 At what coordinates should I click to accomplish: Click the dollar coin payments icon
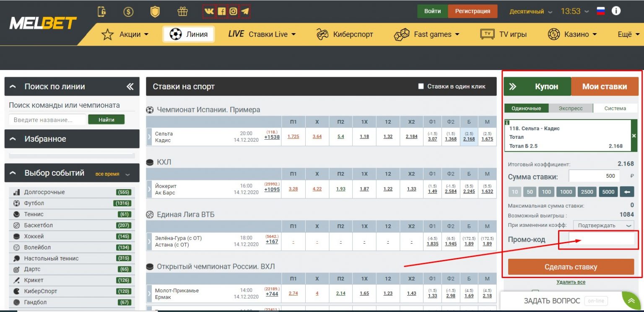[x=128, y=12]
